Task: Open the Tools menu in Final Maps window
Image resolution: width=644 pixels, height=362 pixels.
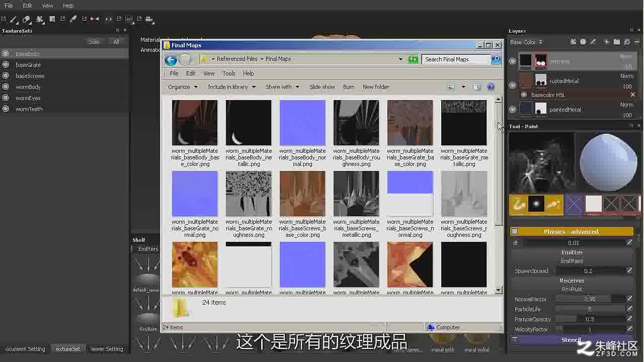Action: (x=229, y=73)
